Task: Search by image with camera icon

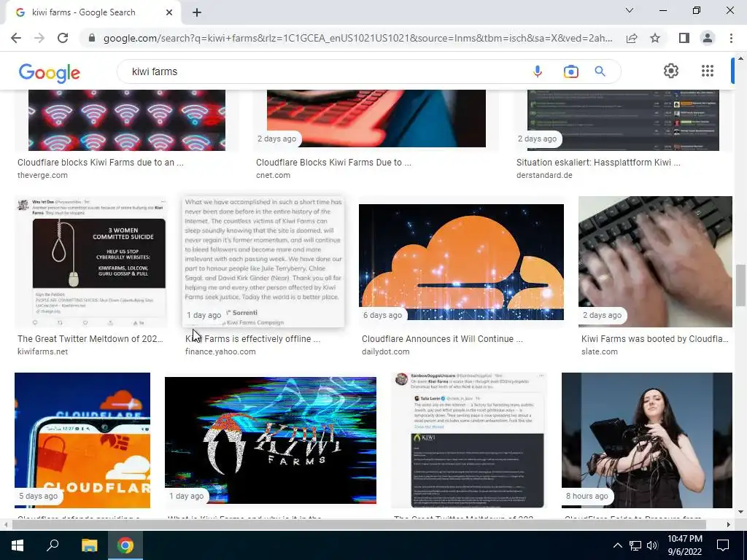Action: point(570,71)
